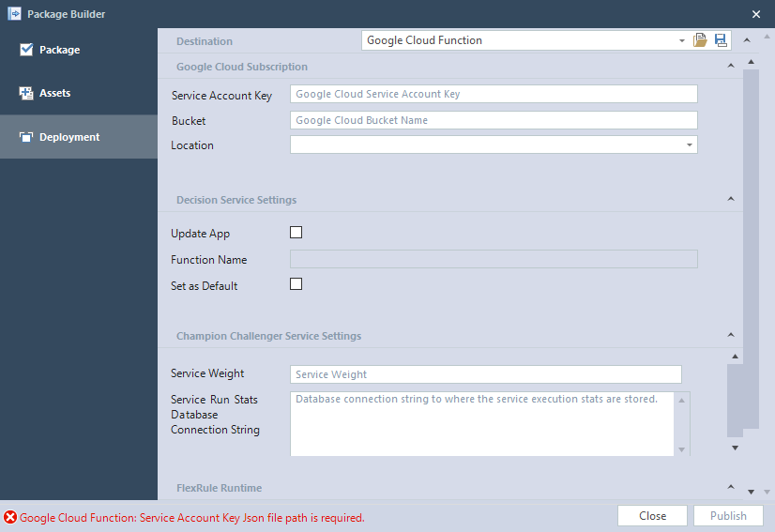Click the Bucket name input field
The height and width of the screenshot is (532, 775).
494,120
